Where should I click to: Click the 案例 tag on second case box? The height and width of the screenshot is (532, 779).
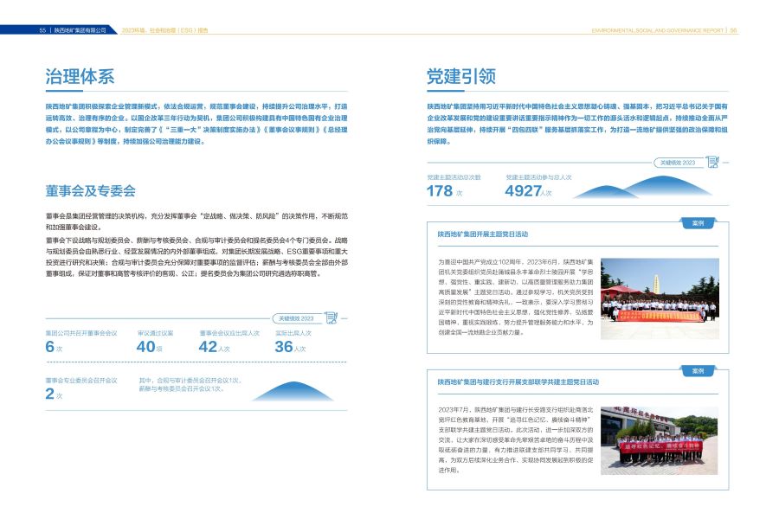pyautogui.click(x=698, y=371)
